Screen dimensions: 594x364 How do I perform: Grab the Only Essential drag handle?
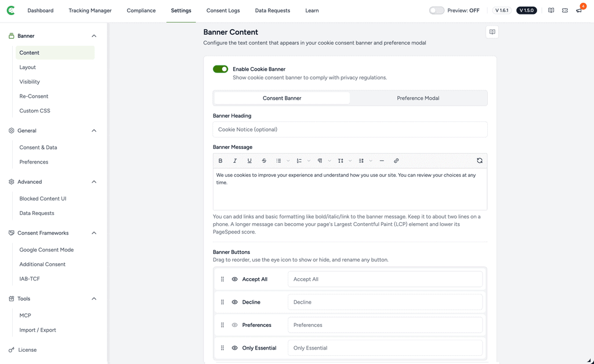pos(222,348)
